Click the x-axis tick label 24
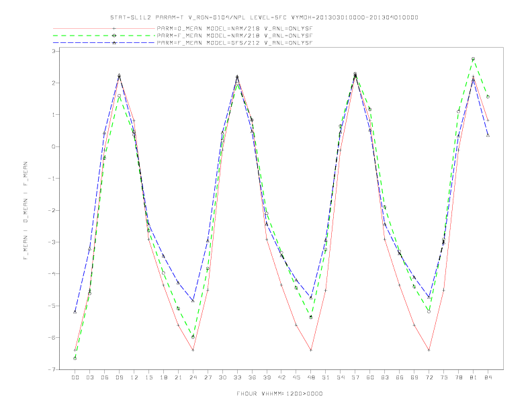Image resolution: width=532 pixels, height=411 pixels. pyautogui.click(x=193, y=377)
